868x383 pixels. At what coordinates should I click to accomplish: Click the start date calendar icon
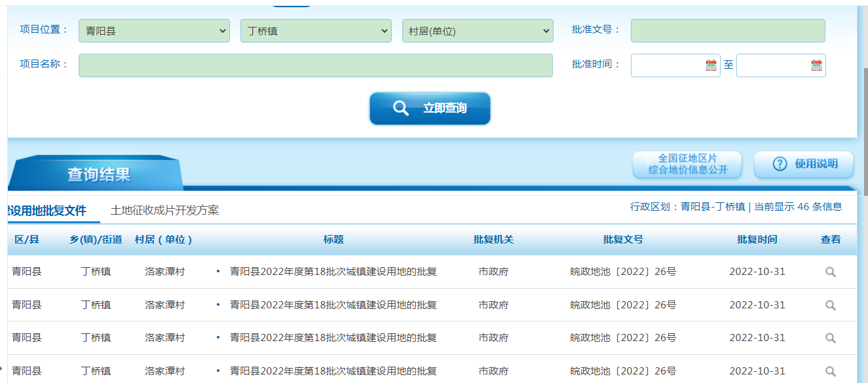(x=711, y=65)
